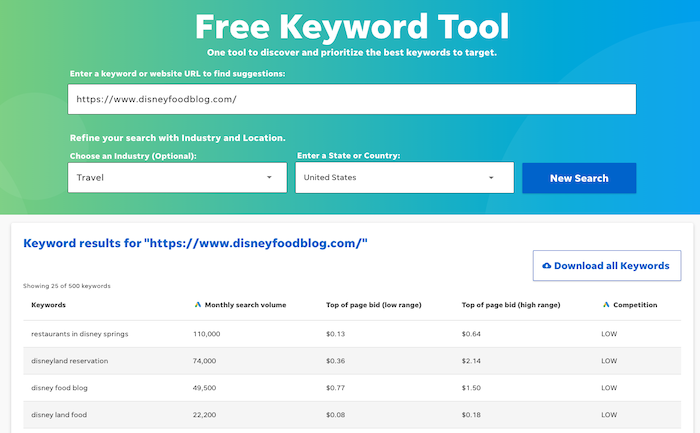Click the Keyword results heading

[x=195, y=243]
